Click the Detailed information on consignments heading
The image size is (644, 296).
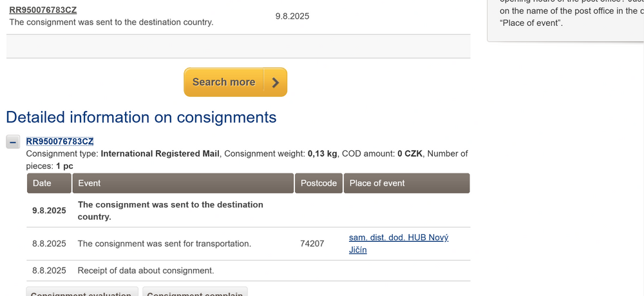click(141, 117)
